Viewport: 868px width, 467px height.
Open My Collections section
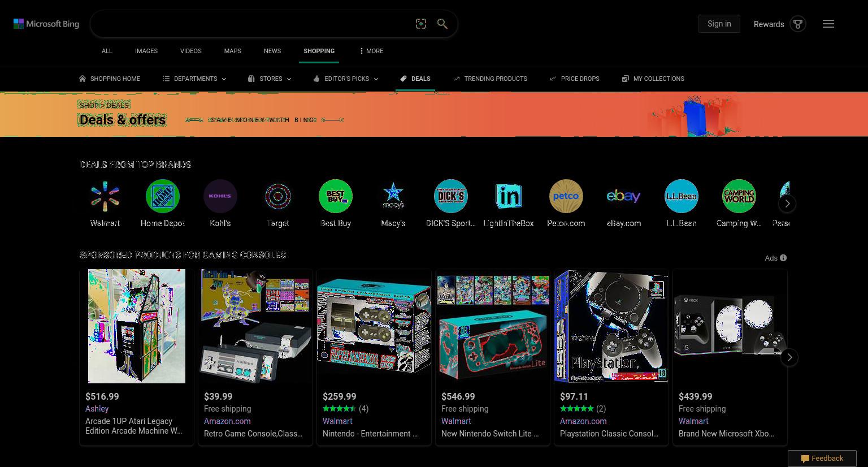coord(653,79)
